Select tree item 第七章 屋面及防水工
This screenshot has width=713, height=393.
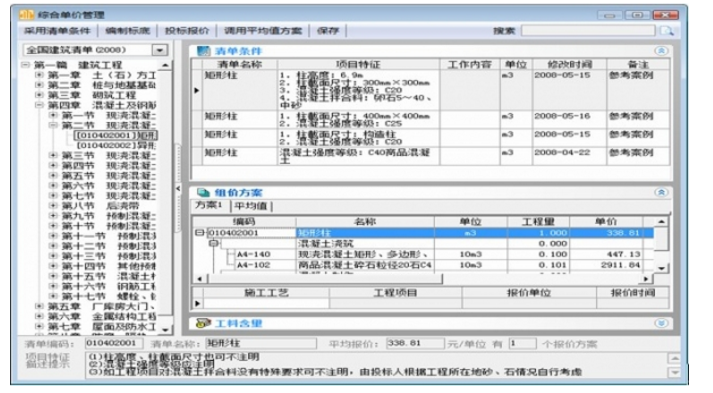[x=102, y=327]
